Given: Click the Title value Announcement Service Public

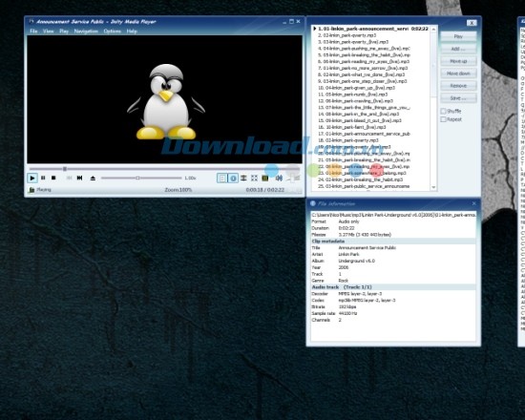Looking at the screenshot, I should pos(367,248).
